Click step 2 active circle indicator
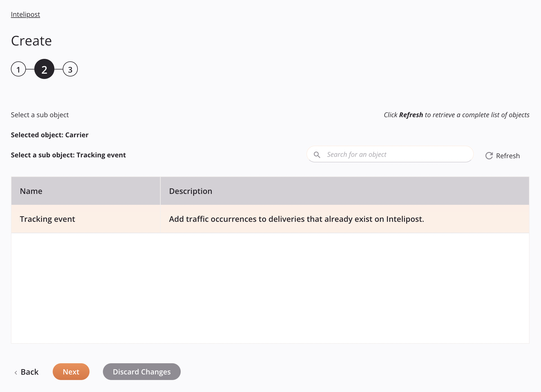The image size is (541, 392). click(x=44, y=69)
